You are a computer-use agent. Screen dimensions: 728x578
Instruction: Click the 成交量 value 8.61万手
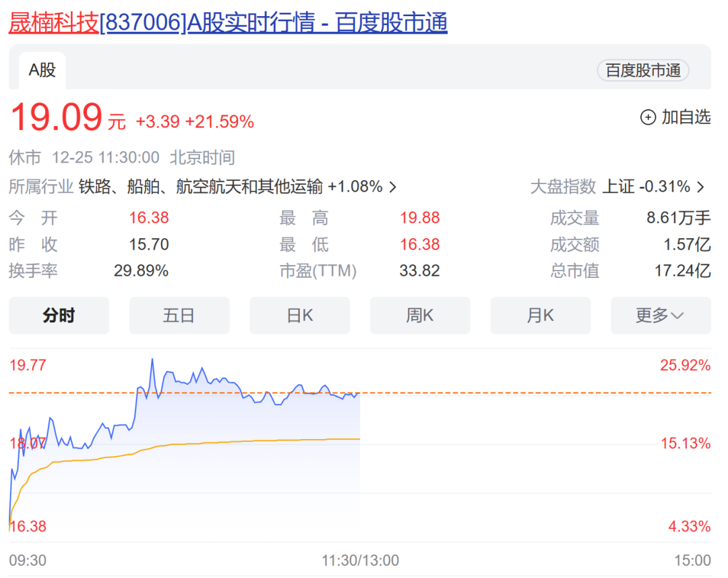[x=678, y=218]
